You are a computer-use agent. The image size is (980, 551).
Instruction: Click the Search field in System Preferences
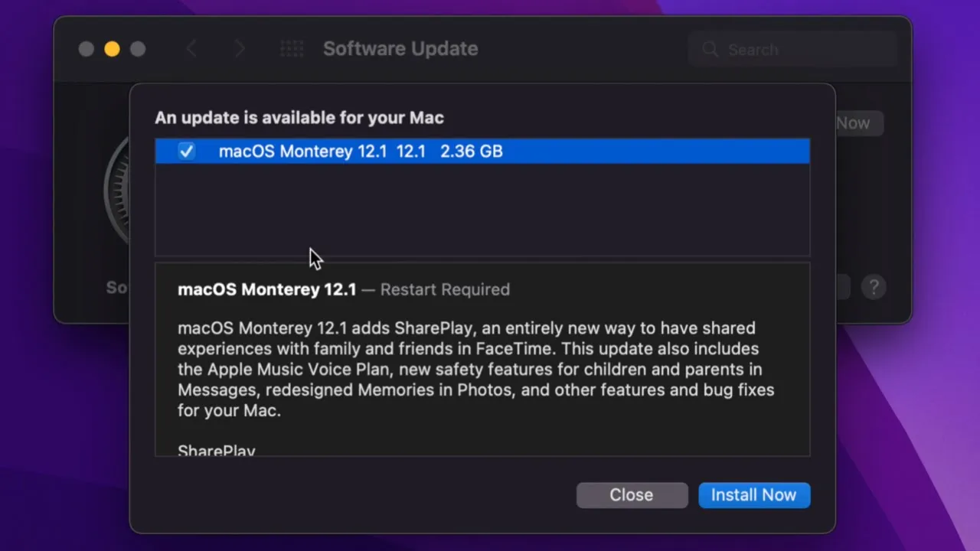click(792, 50)
